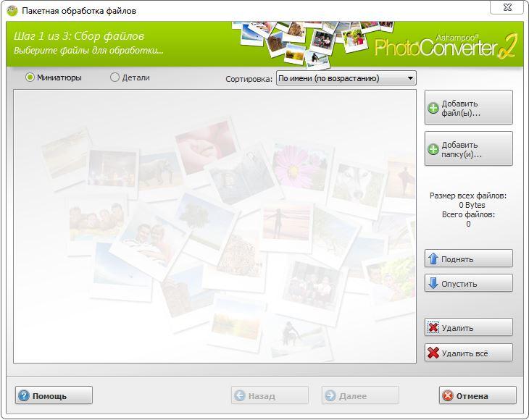Click the Помощь button label
Screen dimensions: 529x420
click(x=49, y=396)
